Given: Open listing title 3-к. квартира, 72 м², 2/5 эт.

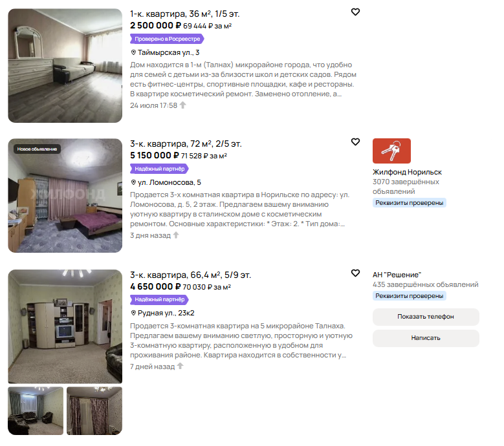Looking at the screenshot, I should click(186, 143).
